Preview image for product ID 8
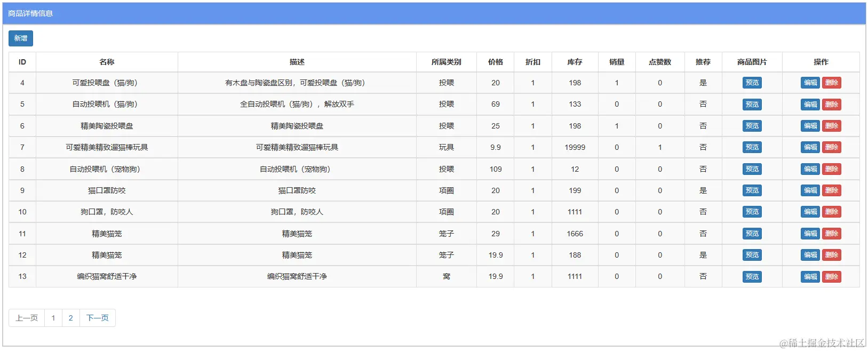Screen dimensions: 868x352 [x=752, y=169]
